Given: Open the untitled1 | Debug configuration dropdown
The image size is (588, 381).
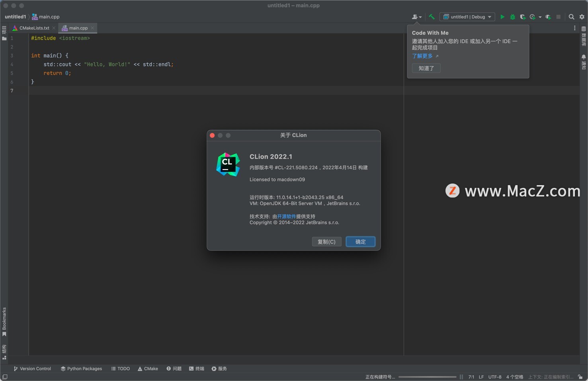Looking at the screenshot, I should tap(467, 17).
